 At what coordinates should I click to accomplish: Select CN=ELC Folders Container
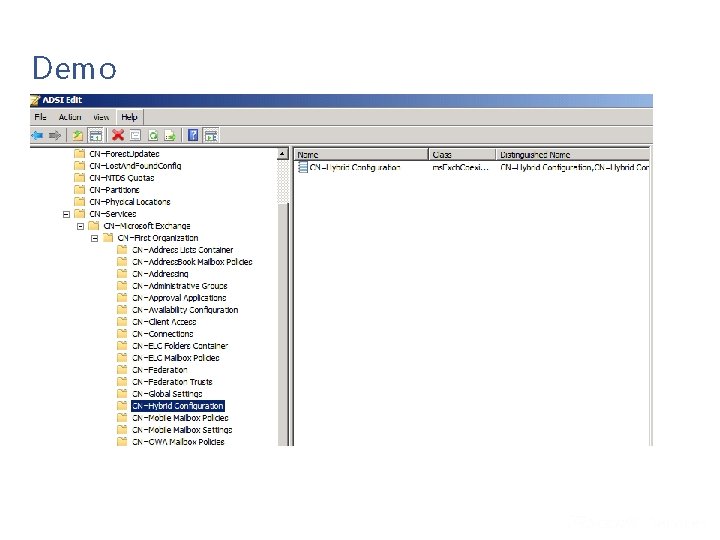(180, 345)
